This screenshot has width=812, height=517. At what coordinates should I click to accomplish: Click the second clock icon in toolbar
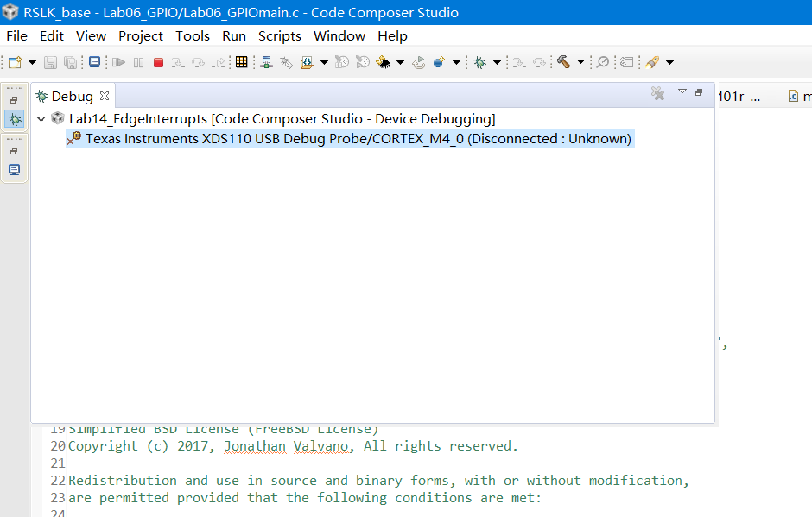point(363,63)
